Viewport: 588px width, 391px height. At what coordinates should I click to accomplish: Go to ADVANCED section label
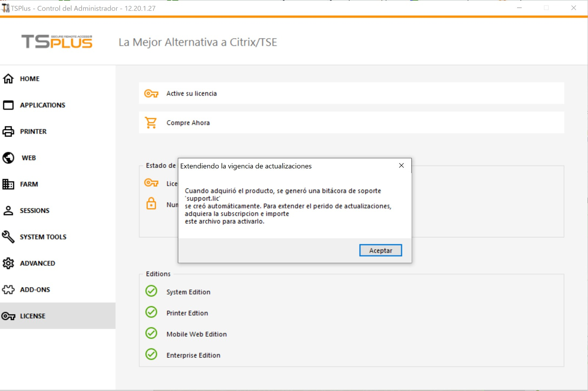tap(37, 263)
